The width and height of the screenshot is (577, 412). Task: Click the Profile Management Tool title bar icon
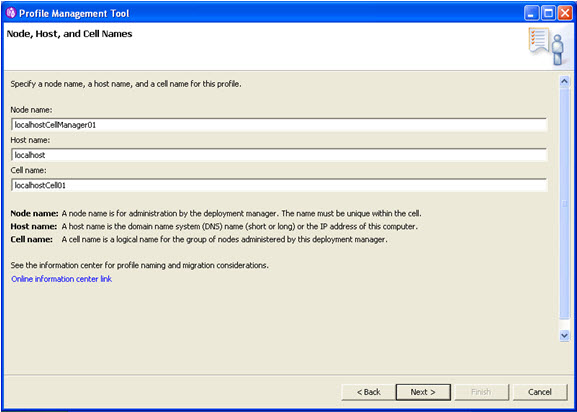pyautogui.click(x=11, y=14)
